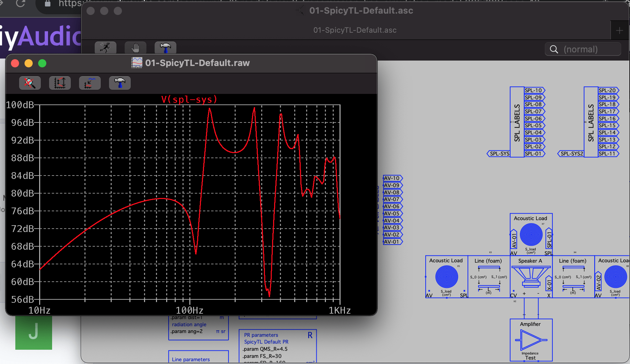This screenshot has width=630, height=364.
Task: Select the 01-SpicyTL-Default.asc tab
Action: pos(355,30)
